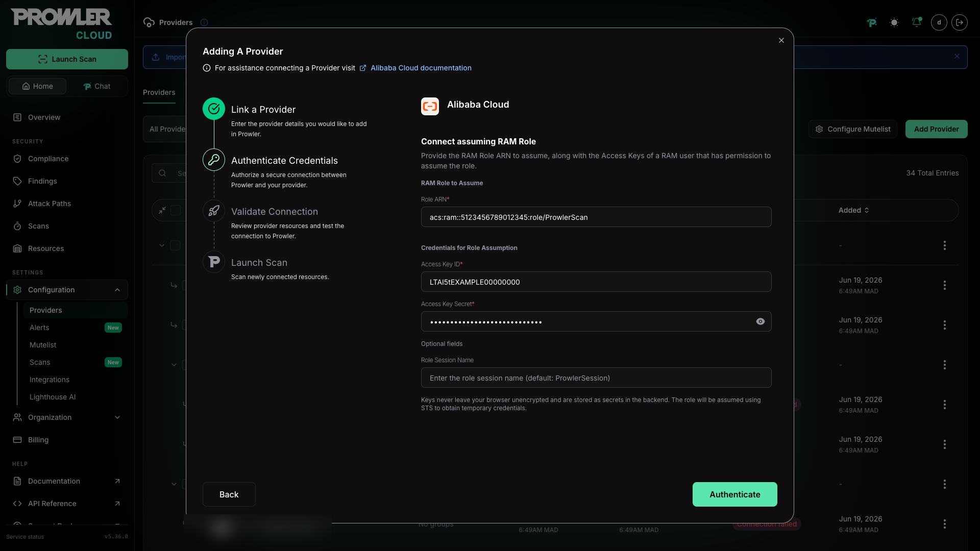This screenshot has height=551, width=980.
Task: Click the Access Key Secret field
Action: click(596, 321)
